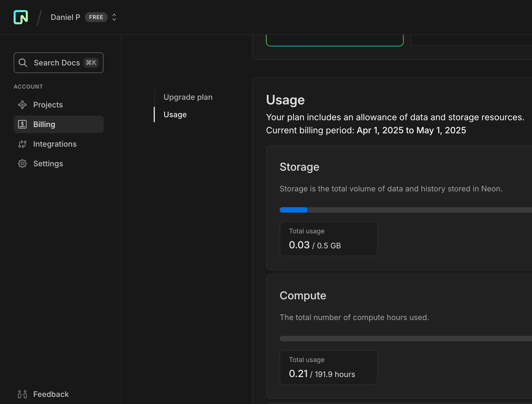Click the Compute card title
532x404 pixels.
point(303,296)
